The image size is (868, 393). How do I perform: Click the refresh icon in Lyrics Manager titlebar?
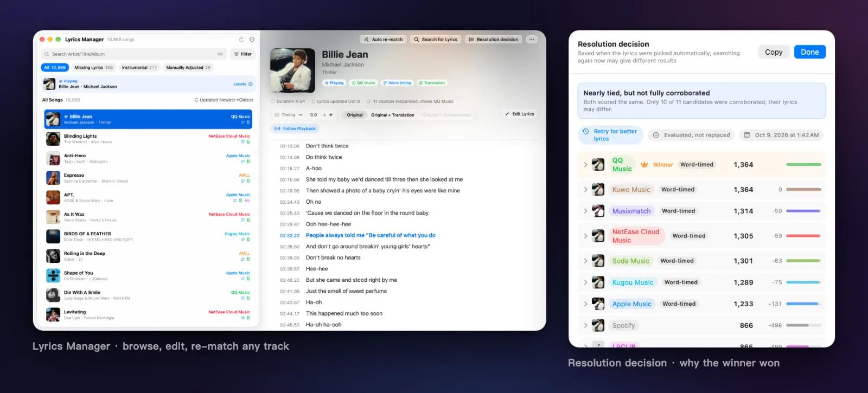pyautogui.click(x=241, y=40)
